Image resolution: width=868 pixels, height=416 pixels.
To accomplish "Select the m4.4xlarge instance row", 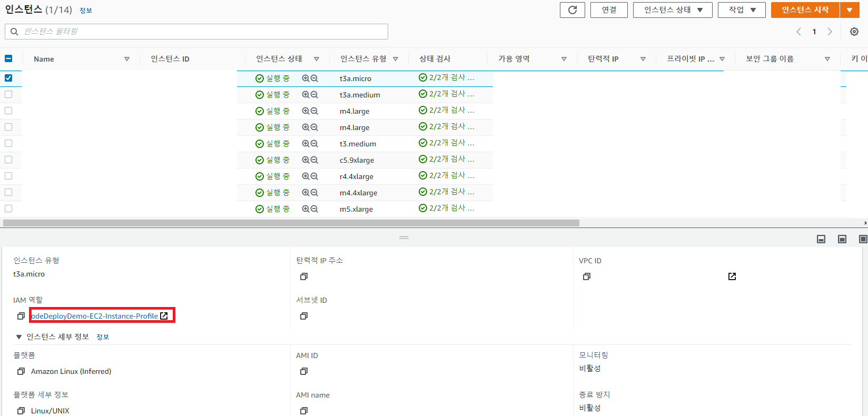I will (8, 192).
